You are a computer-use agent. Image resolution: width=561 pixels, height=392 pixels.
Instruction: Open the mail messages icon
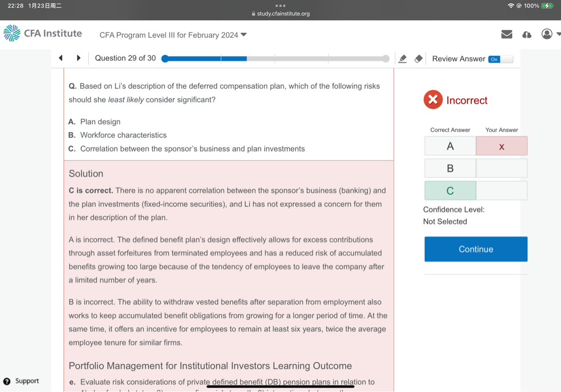pyautogui.click(x=507, y=34)
